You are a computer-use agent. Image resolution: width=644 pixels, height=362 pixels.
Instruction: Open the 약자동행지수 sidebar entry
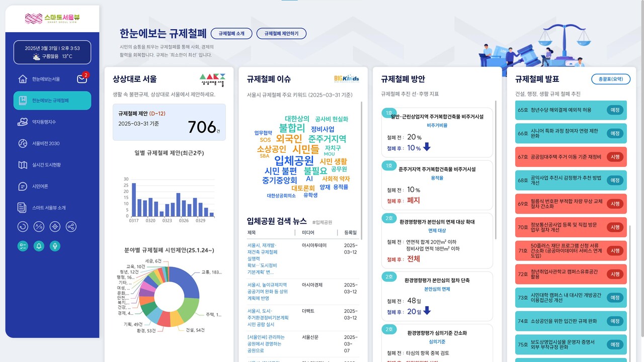tap(45, 122)
